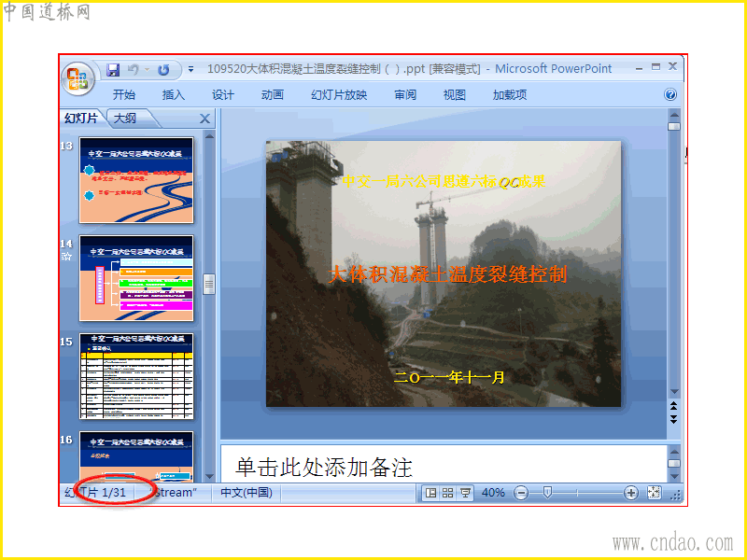Click the redo/repeat arrow icon
Image resolution: width=747 pixels, height=560 pixels.
click(x=163, y=69)
